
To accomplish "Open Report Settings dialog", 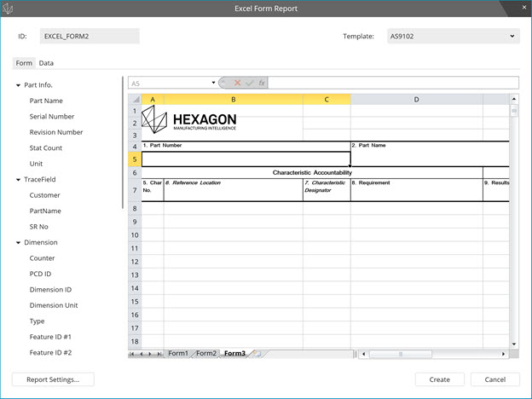I will click(53, 379).
